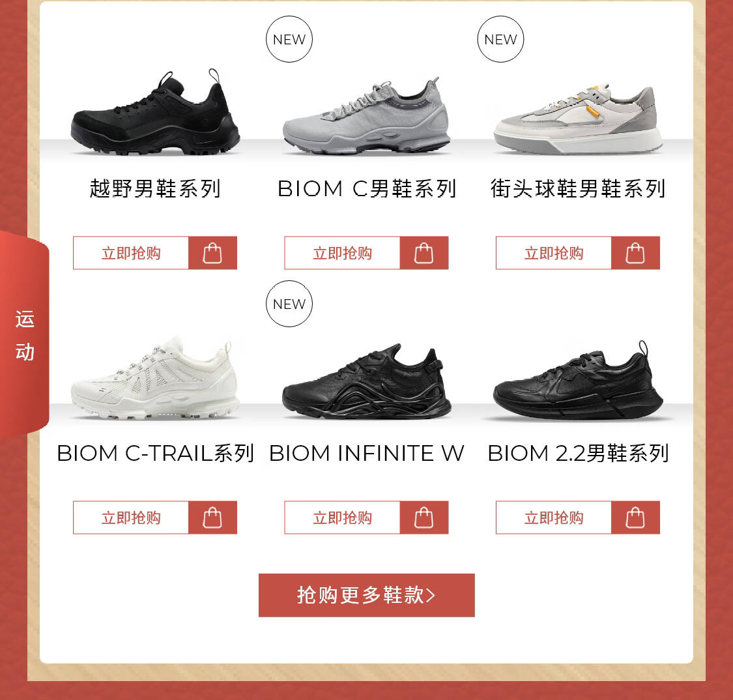The width and height of the screenshot is (733, 700).
Task: Click 立即抢购 under BIOM C男鞋系列
Action: pyautogui.click(x=342, y=253)
